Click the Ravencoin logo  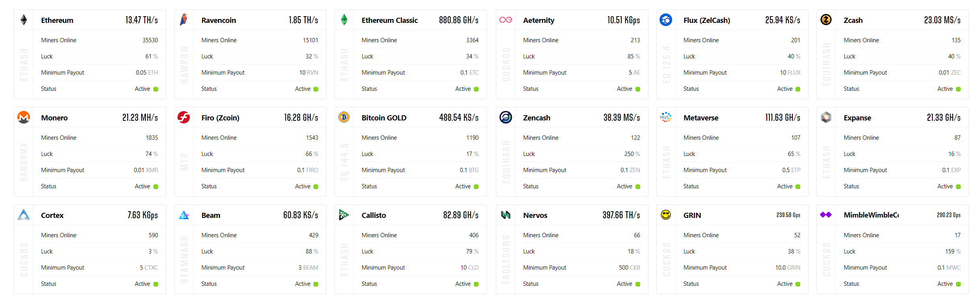(184, 20)
